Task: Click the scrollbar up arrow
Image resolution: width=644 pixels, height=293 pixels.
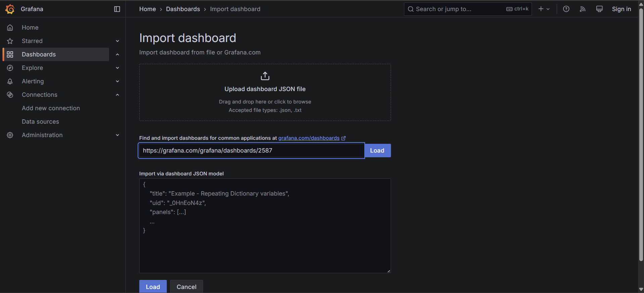Action: [x=641, y=4]
